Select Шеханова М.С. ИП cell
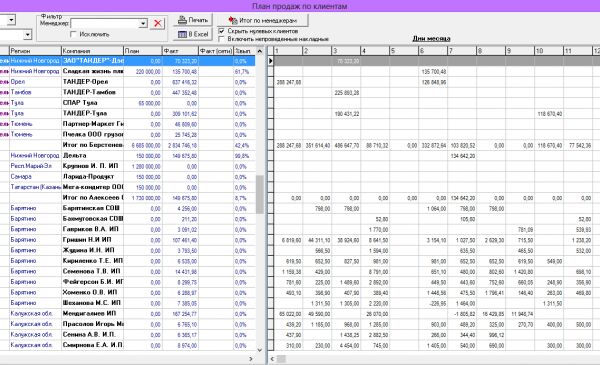600x365 pixels. point(92,303)
